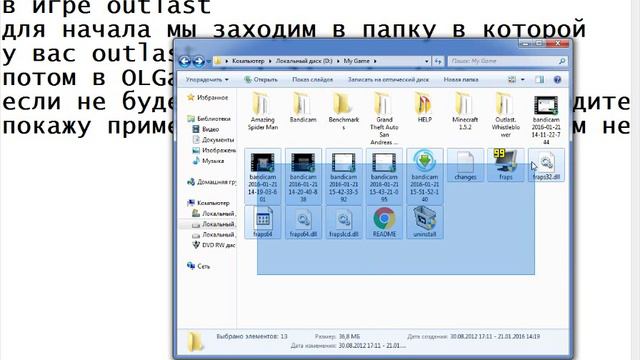This screenshot has height=360, width=640.
Task: Refresh the folder with the refresh button
Action: click(x=438, y=61)
